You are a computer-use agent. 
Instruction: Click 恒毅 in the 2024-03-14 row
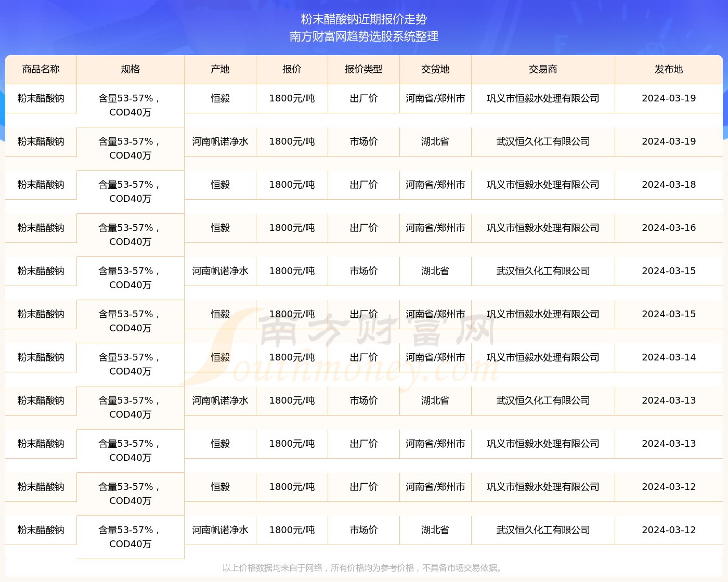point(220,357)
